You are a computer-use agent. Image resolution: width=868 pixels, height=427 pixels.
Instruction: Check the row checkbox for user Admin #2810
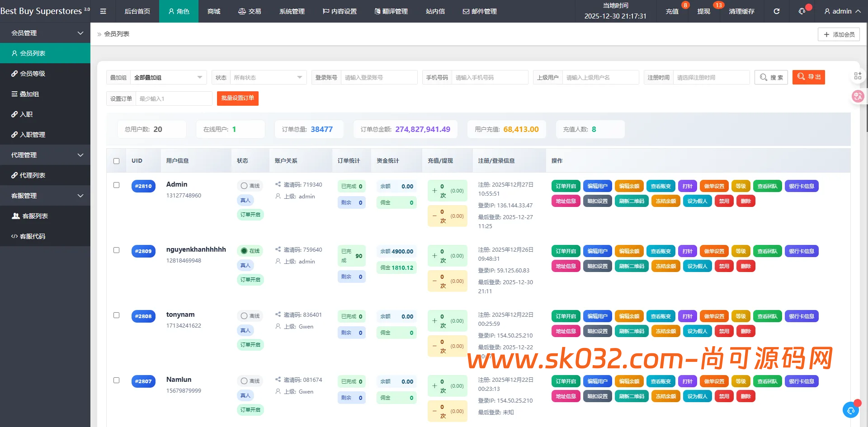point(116,185)
